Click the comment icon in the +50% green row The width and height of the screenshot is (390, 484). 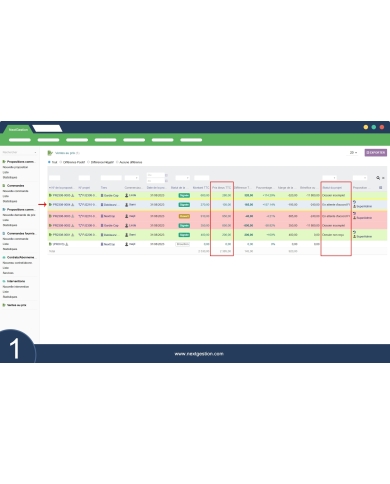click(x=354, y=232)
